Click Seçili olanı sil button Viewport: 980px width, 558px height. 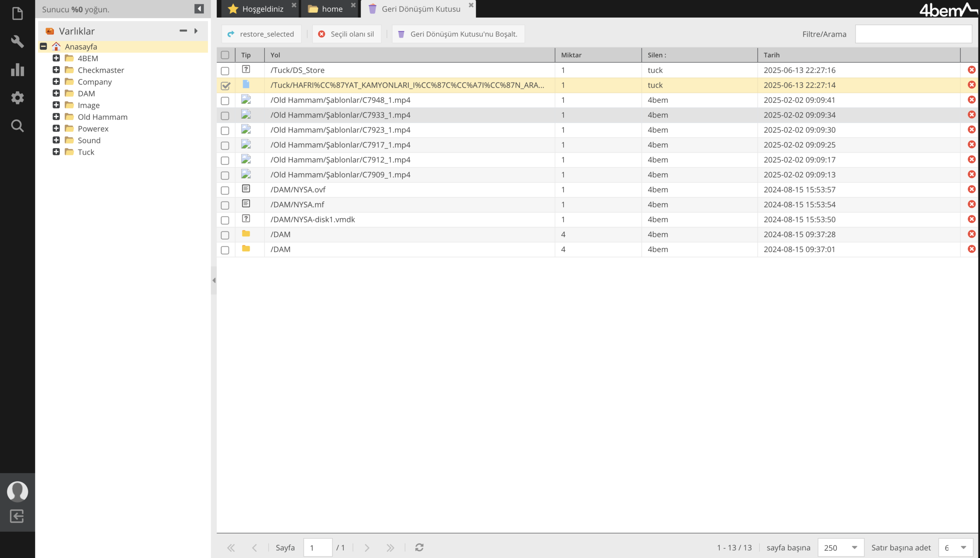[346, 34]
